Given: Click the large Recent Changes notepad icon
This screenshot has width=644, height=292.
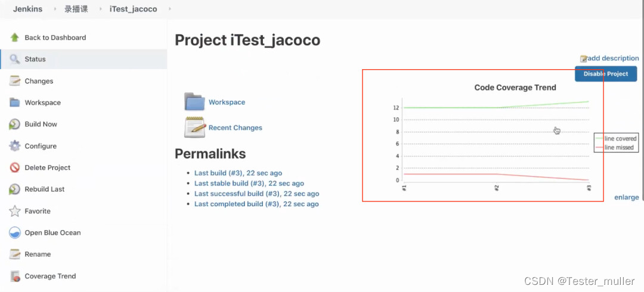Looking at the screenshot, I should 194,127.
